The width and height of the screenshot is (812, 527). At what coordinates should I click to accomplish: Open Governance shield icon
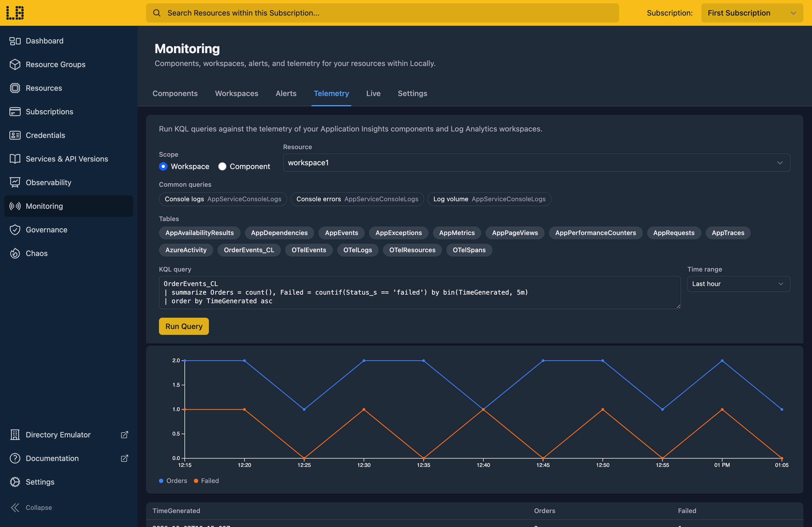pyautogui.click(x=15, y=230)
